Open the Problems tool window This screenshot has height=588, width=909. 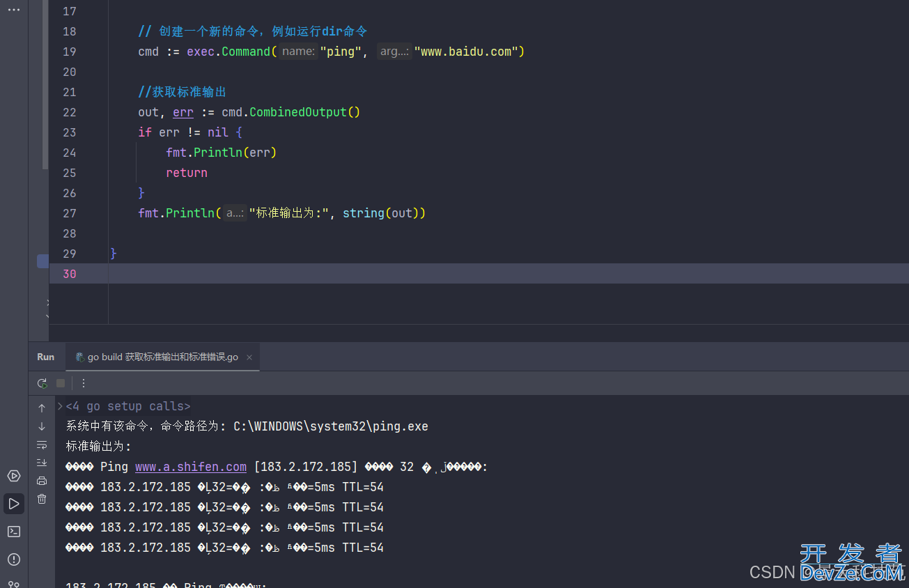point(14,559)
